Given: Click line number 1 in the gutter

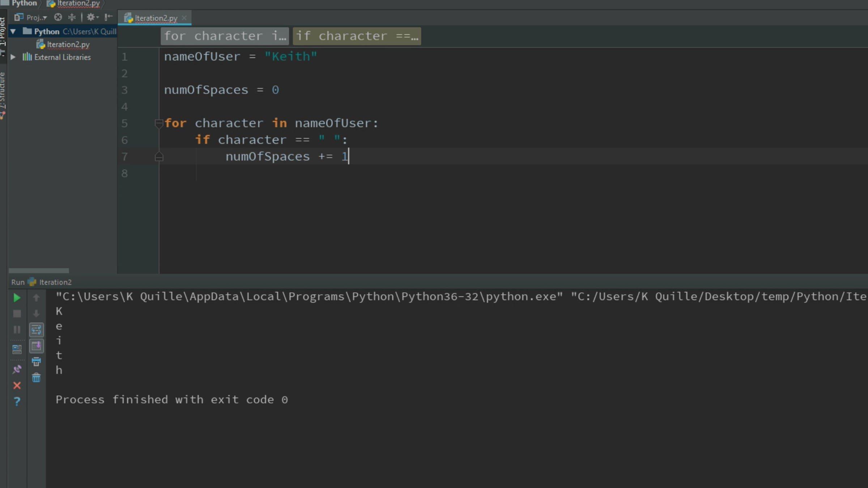Looking at the screenshot, I should click(124, 57).
